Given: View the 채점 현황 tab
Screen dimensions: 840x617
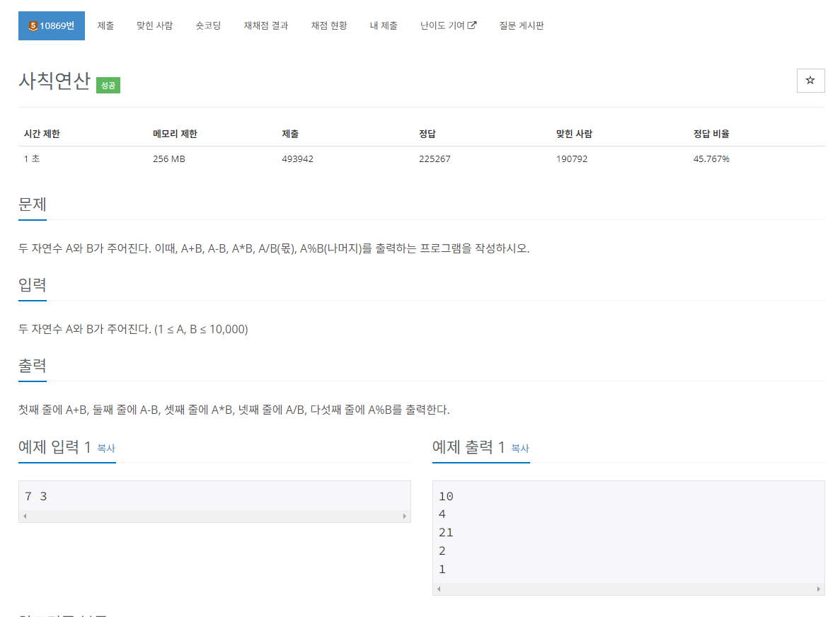Looking at the screenshot, I should pyautogui.click(x=329, y=25).
